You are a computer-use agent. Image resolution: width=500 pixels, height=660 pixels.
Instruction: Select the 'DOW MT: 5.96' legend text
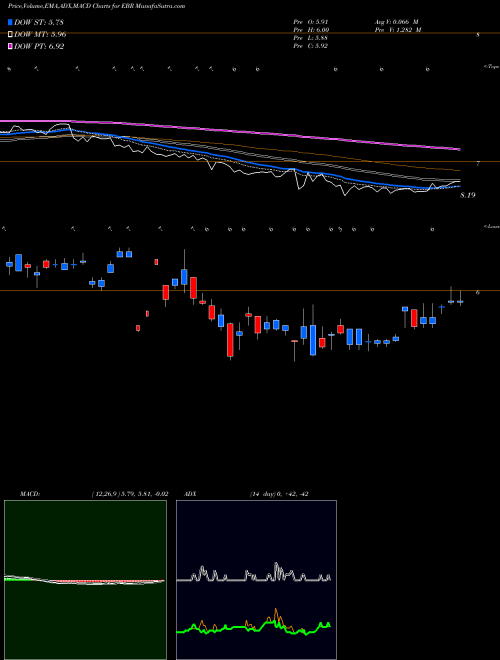click(x=40, y=35)
